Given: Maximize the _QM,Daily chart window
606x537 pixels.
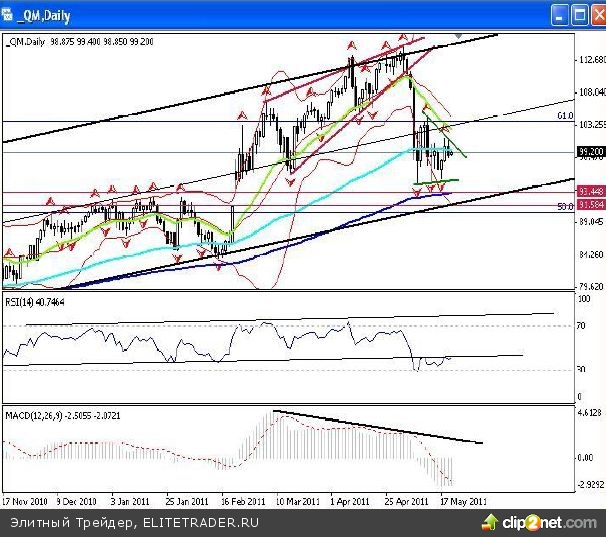Looking at the screenshot, I should click(577, 15).
